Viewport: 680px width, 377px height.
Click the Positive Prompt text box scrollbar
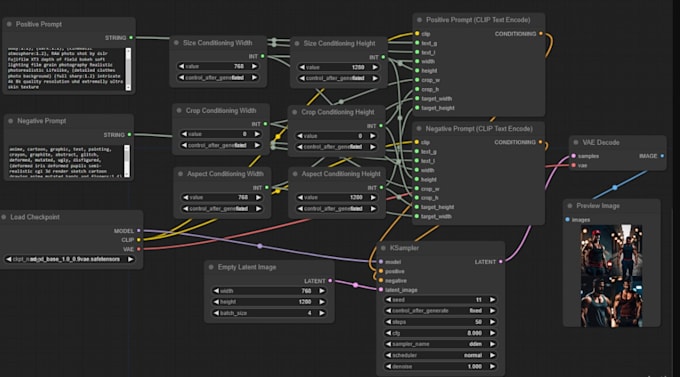tap(128, 69)
